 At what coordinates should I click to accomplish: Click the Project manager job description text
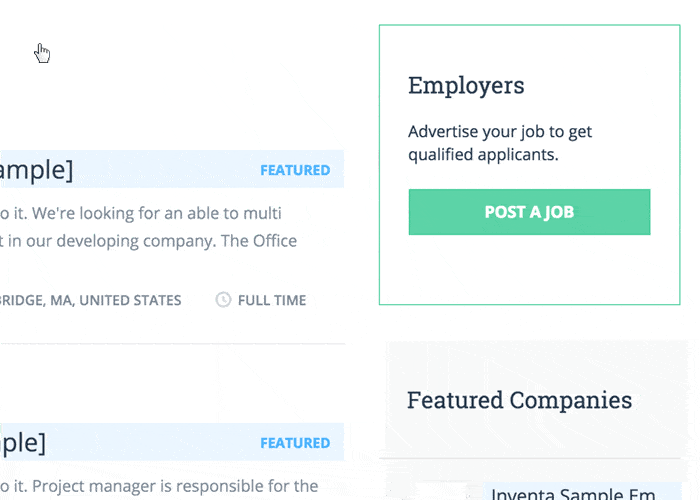159,486
